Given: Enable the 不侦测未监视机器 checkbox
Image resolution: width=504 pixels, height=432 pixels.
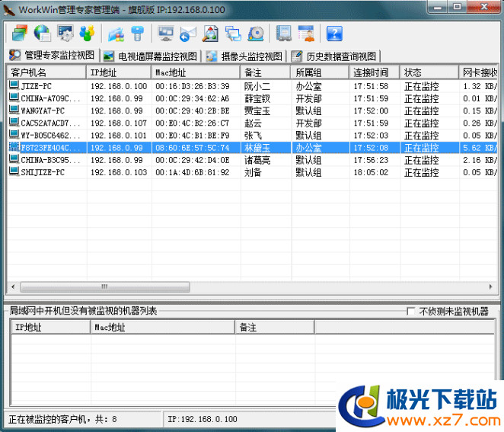Looking at the screenshot, I should pos(410,311).
